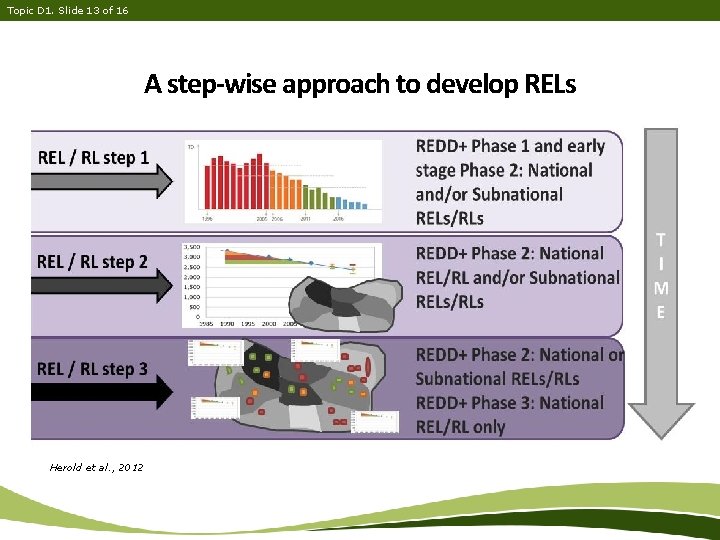Click 'REL/RL and/or Subnational' text in step 2
Screen dimensions: 720x540
(518, 278)
